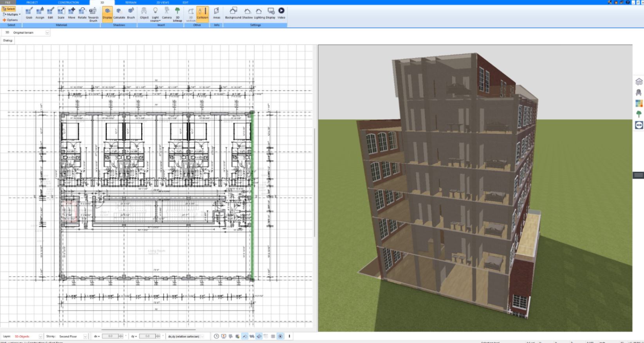The height and width of the screenshot is (343, 644).
Task: Insert a Camera
Action: [167, 13]
